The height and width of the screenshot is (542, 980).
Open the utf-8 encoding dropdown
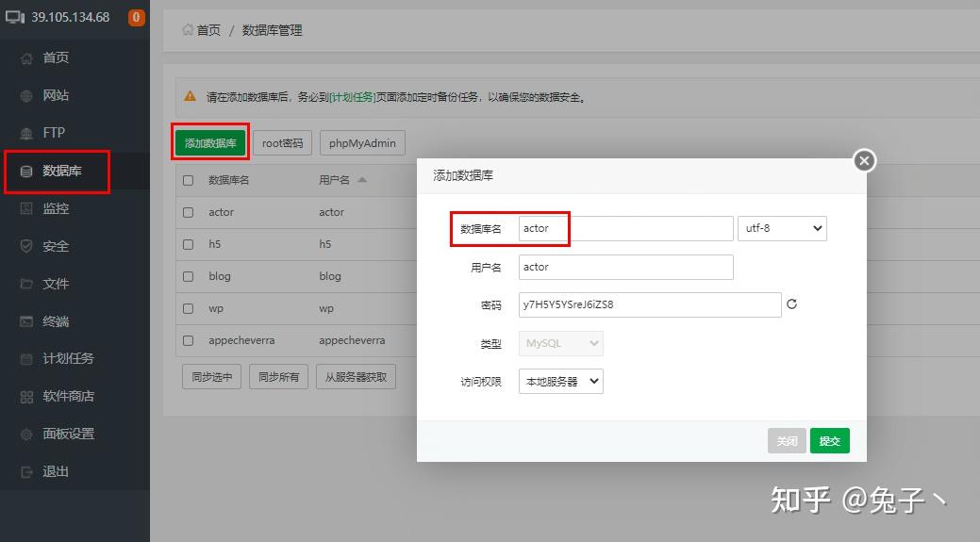click(782, 228)
